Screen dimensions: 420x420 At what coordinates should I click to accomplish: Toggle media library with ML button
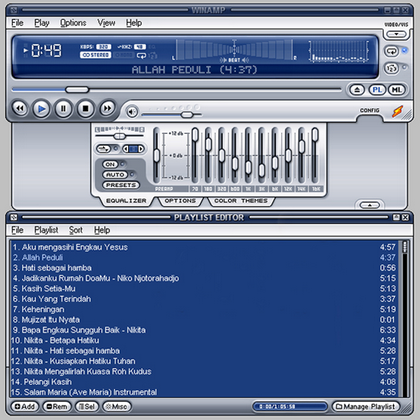pyautogui.click(x=396, y=90)
